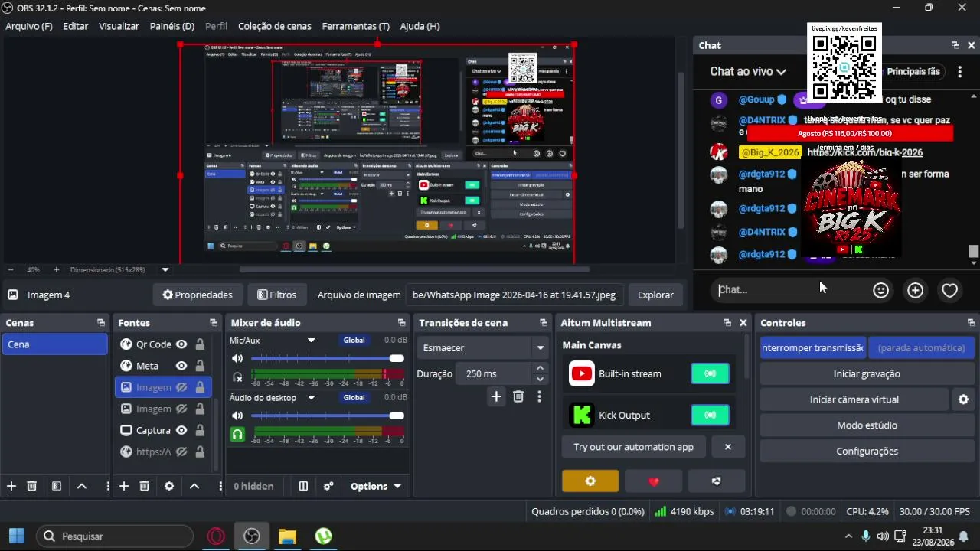Add a source with the Fontes plus icon

click(x=124, y=486)
